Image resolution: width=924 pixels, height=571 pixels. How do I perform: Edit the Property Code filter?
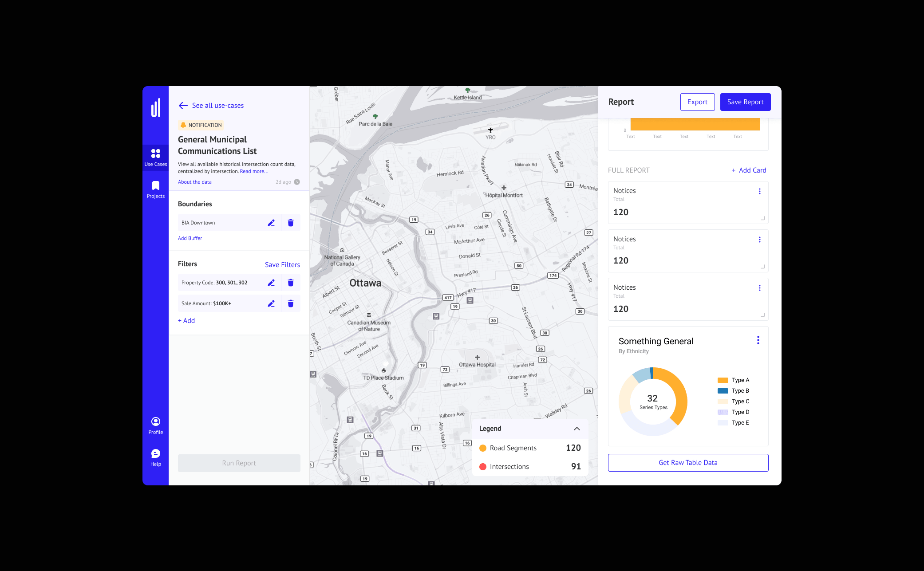[x=271, y=283]
